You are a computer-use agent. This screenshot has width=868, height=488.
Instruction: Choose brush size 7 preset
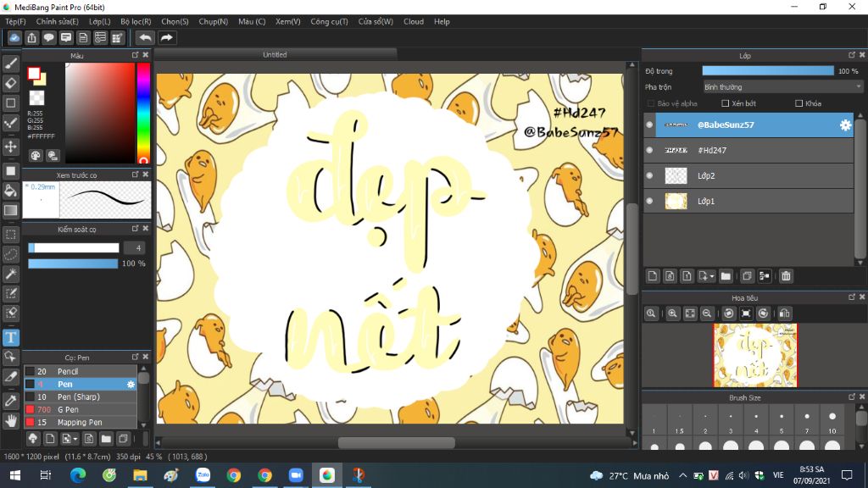(x=807, y=421)
